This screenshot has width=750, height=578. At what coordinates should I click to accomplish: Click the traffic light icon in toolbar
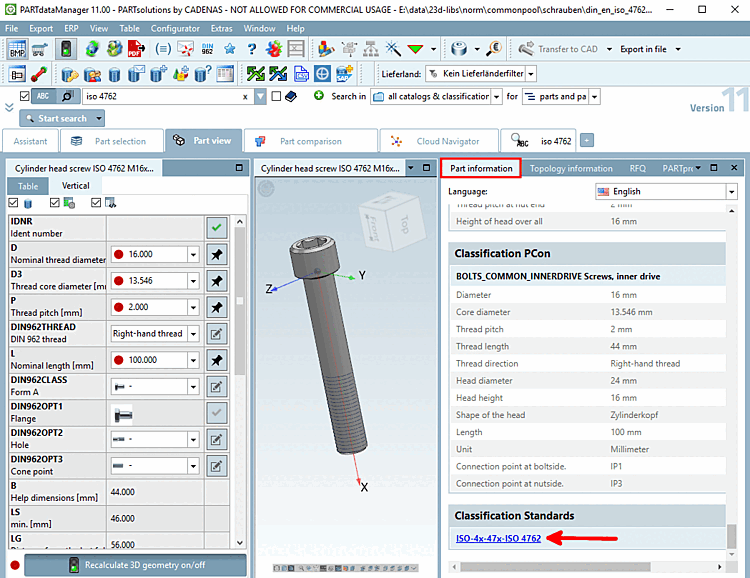(x=66, y=49)
